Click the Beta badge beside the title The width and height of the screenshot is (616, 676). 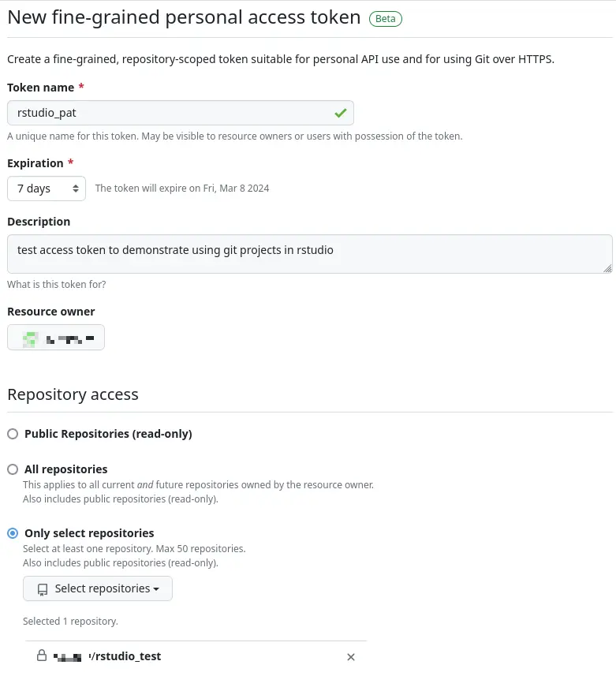[x=386, y=19]
